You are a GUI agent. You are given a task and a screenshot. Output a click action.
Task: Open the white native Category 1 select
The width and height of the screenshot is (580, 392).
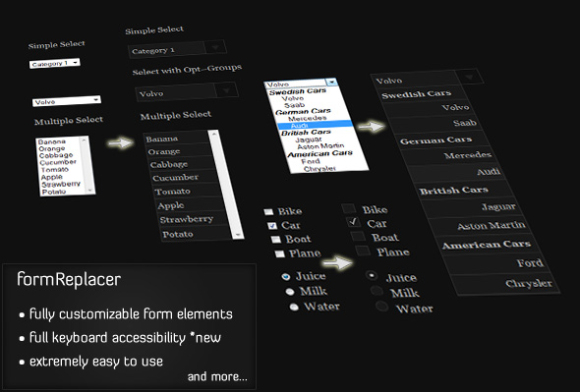54,63
